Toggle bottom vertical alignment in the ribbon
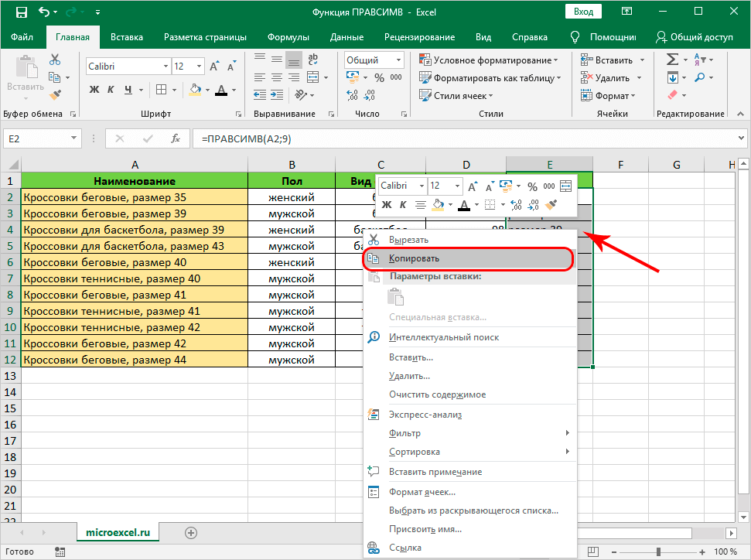The width and height of the screenshot is (751, 560). [294, 60]
